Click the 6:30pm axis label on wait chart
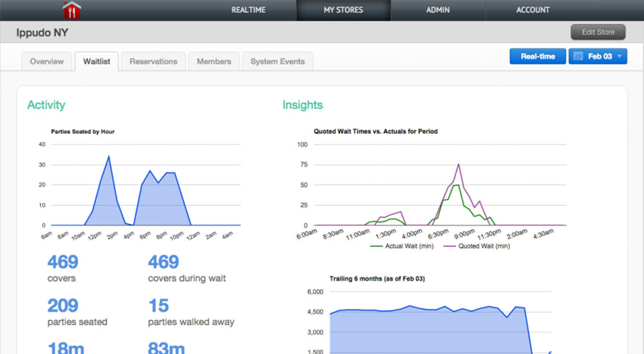The image size is (644, 354). pos(438,234)
